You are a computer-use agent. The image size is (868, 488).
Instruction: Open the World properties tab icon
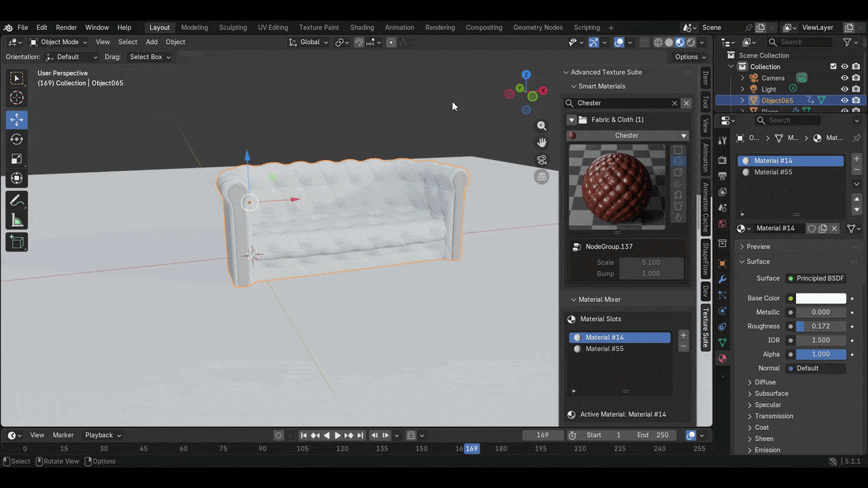tap(722, 224)
